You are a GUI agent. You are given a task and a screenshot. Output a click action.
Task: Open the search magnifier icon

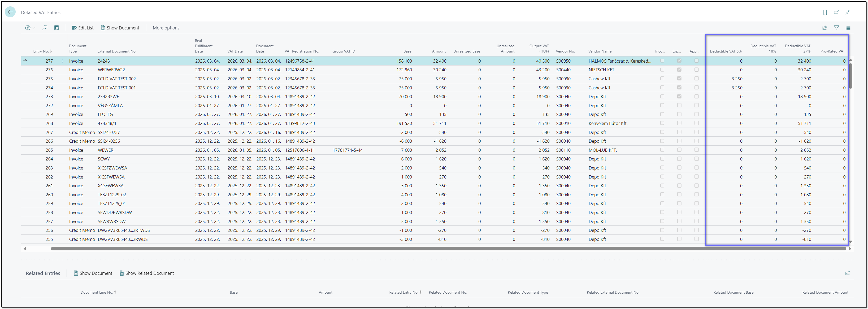45,28
